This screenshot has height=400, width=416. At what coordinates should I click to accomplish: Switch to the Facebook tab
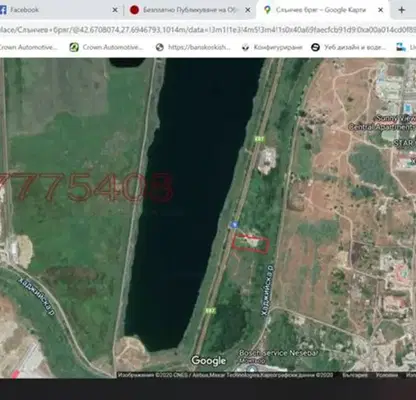[x=57, y=10]
